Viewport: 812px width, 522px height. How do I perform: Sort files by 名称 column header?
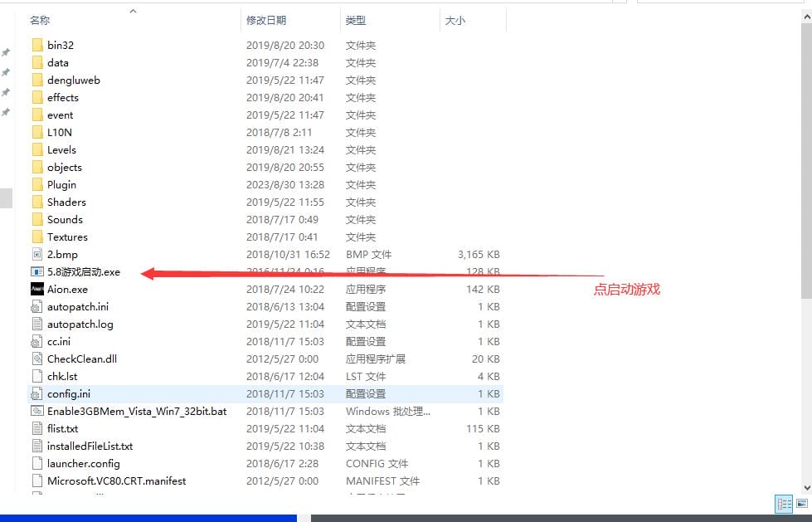point(40,20)
